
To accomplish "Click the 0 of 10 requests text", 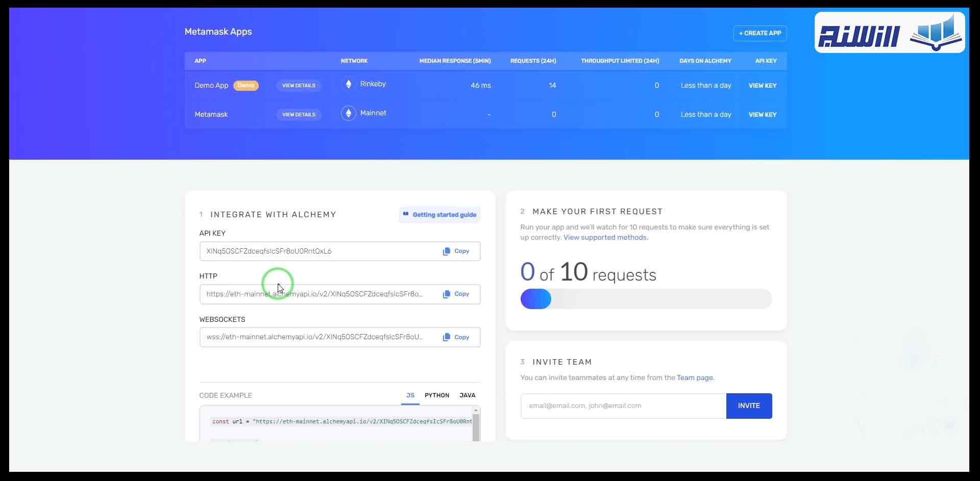I will (x=588, y=272).
